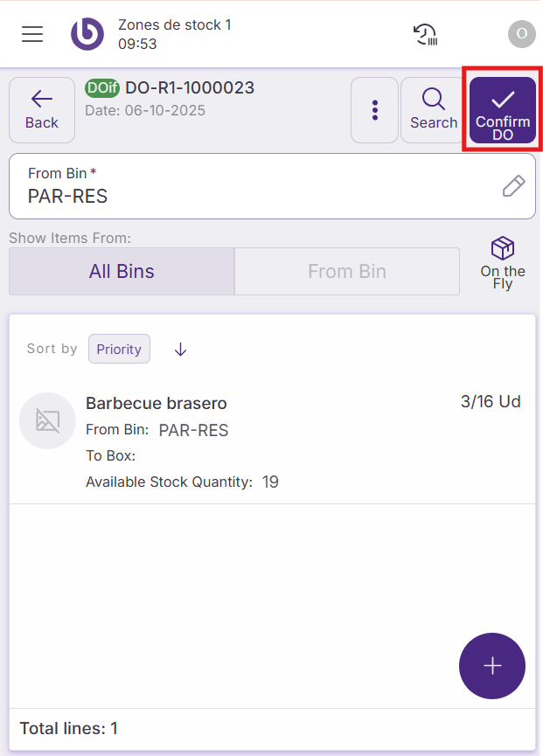Click the DOif status badge
This screenshot has height=756, width=543.
point(103,87)
